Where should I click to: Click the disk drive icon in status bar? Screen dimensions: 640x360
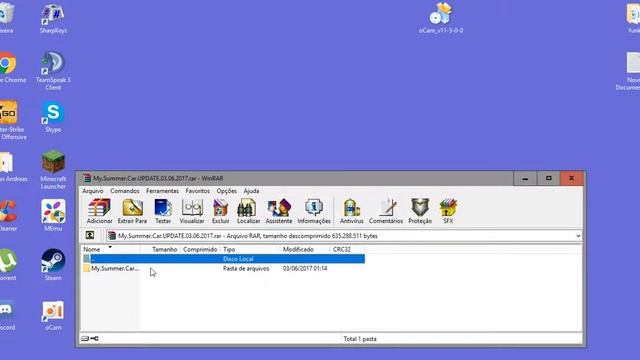coord(84,338)
